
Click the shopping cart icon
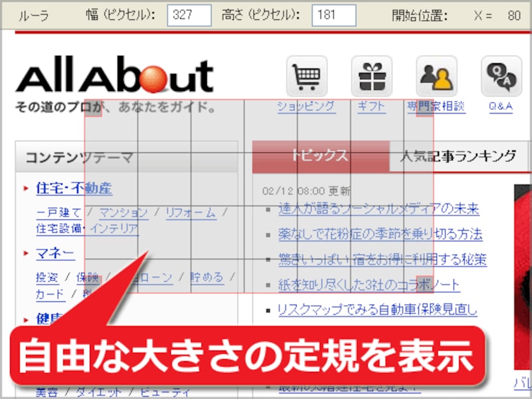pos(306,77)
